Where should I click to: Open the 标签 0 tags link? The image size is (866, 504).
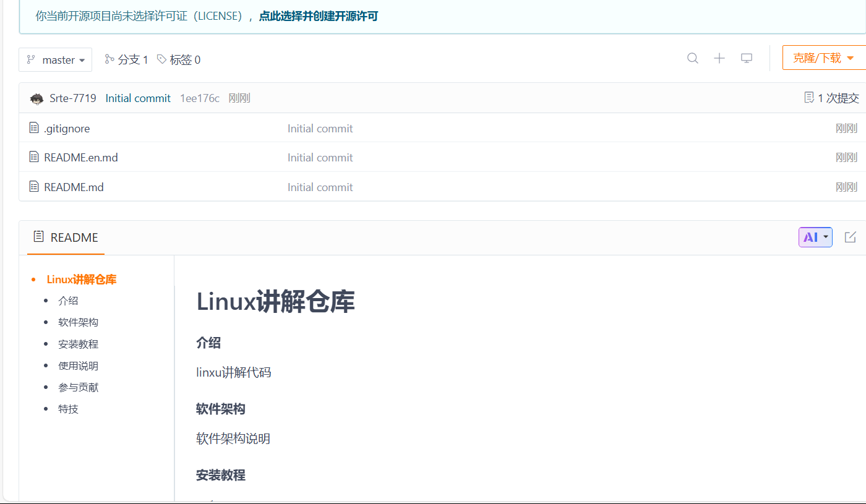(179, 60)
